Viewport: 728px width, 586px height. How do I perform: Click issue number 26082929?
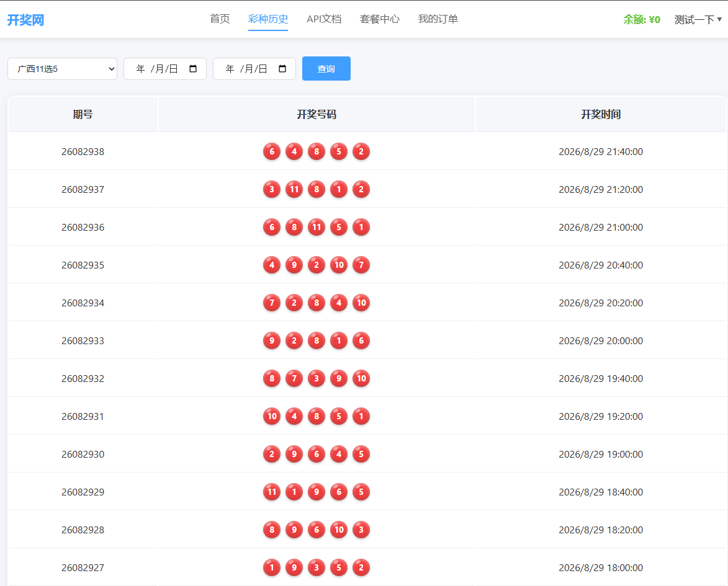pos(83,492)
